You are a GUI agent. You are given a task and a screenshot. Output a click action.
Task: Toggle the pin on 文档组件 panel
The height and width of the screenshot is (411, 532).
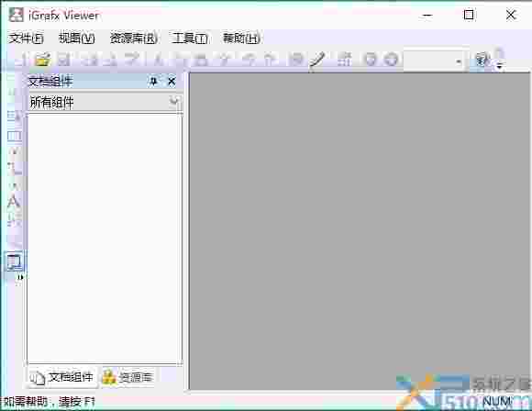click(153, 81)
